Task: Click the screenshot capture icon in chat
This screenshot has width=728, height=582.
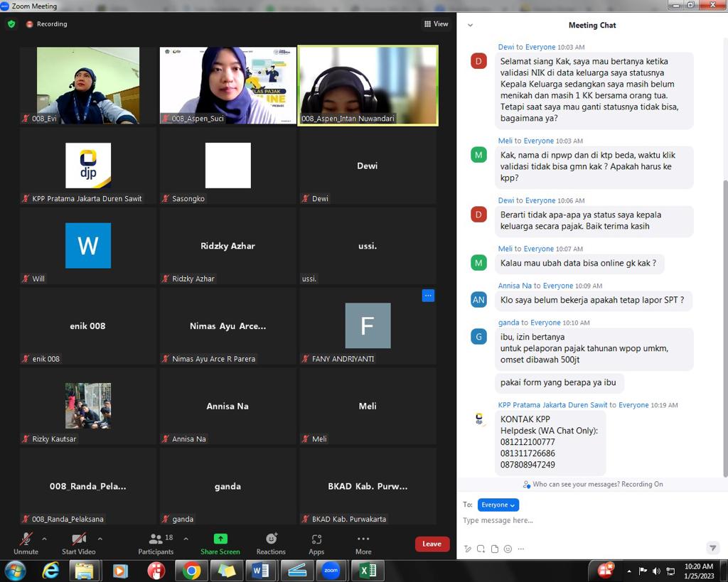Action: [481, 549]
